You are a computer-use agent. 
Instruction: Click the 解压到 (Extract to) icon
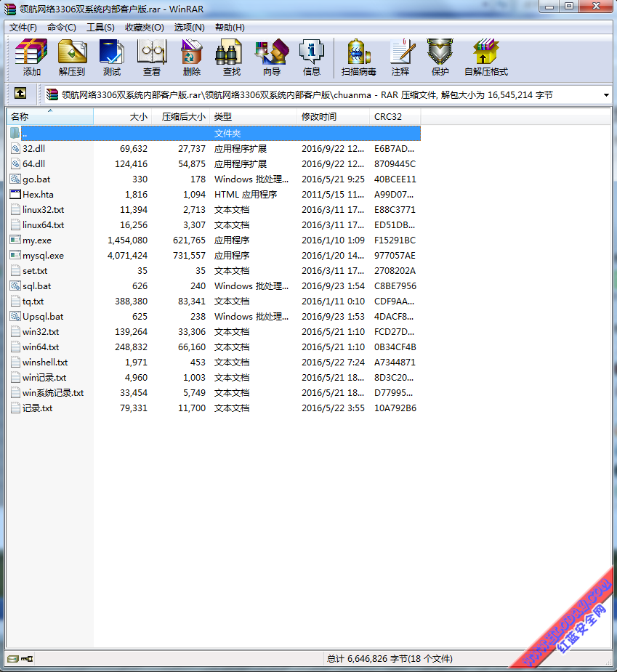[x=72, y=57]
